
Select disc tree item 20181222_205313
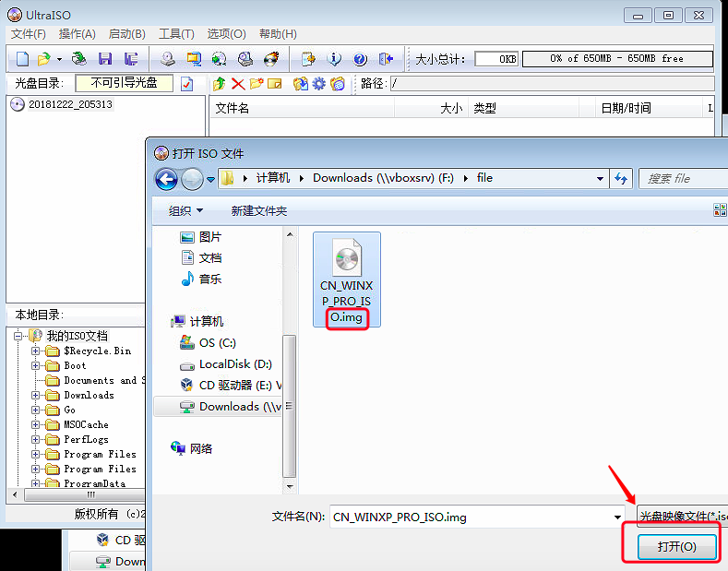70,104
